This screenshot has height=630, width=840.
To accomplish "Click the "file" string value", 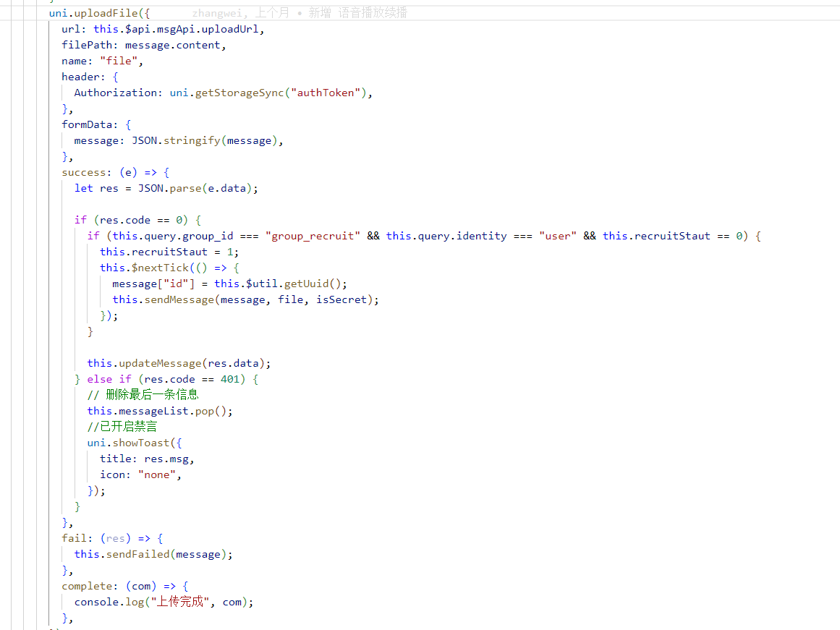I will [x=121, y=61].
